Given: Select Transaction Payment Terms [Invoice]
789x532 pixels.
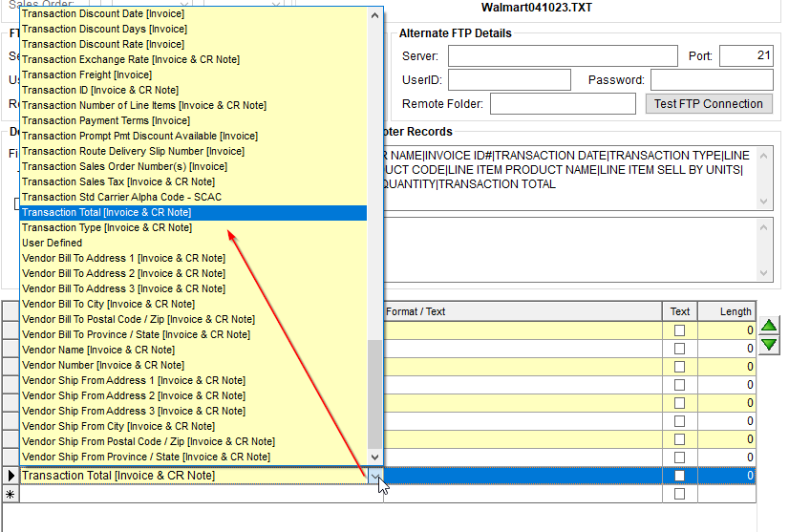Looking at the screenshot, I should (193, 120).
